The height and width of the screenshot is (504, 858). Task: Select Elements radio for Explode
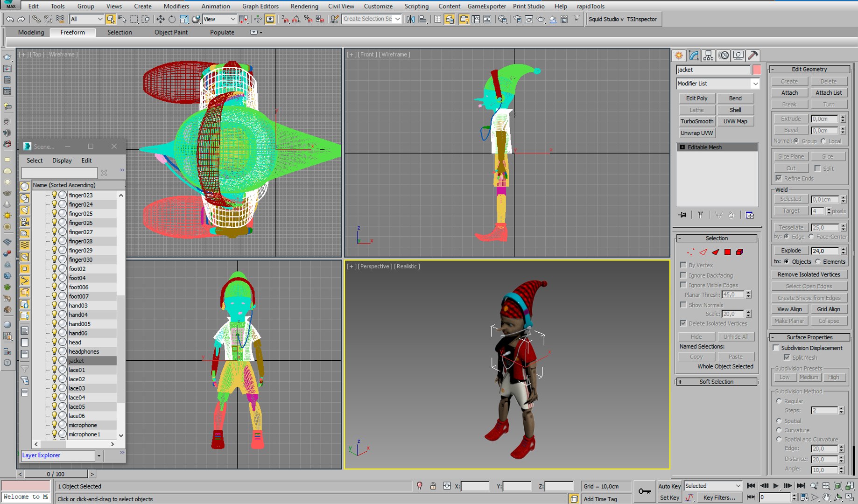pos(817,261)
